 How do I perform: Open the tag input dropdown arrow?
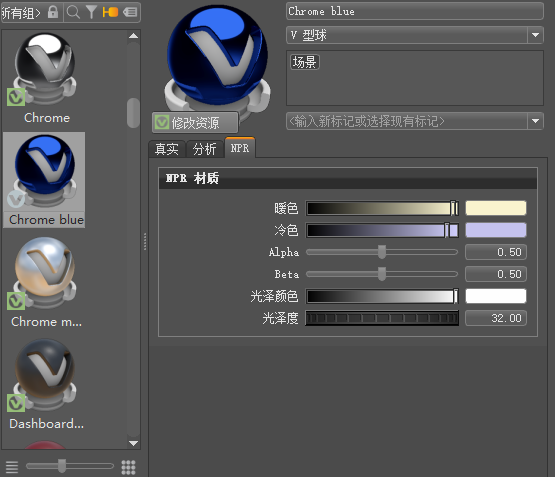(536, 121)
